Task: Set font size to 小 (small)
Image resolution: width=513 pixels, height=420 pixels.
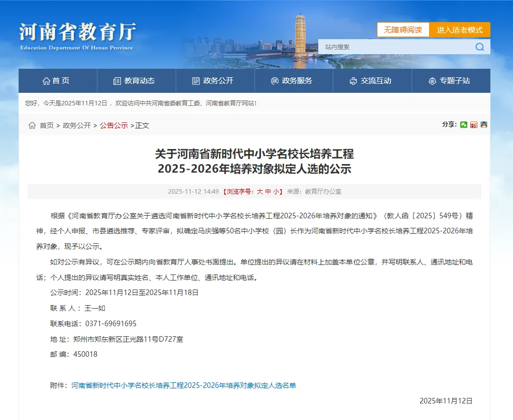Action: [x=276, y=192]
